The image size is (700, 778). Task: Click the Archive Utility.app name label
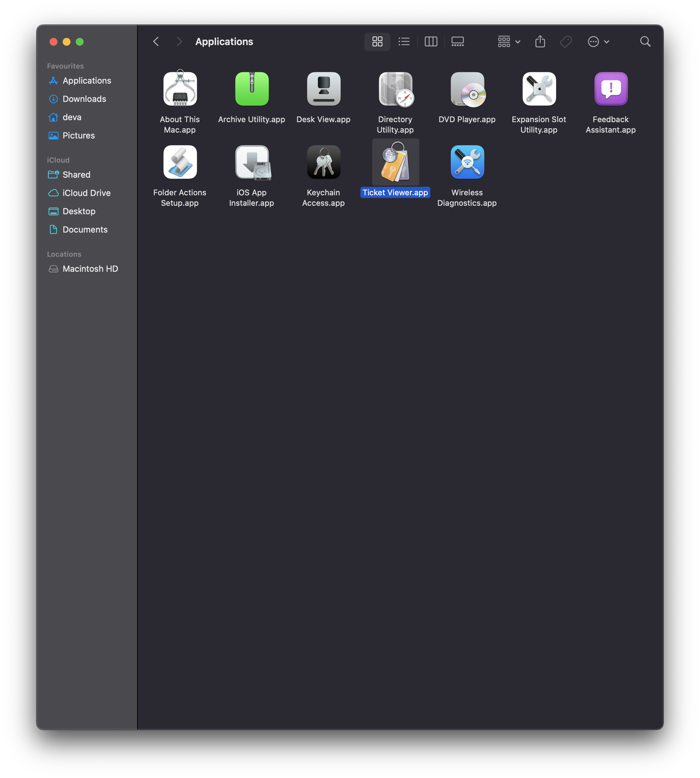(251, 119)
